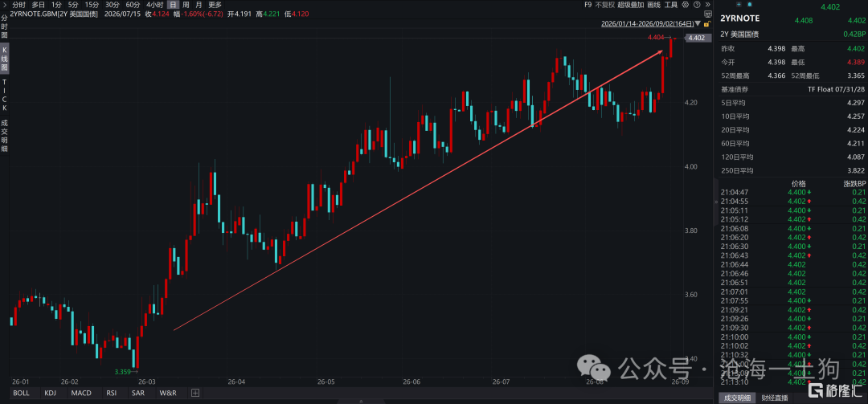Click the 画线 drawing tools button
Viewport: 868px width, 404px height.
653,5
